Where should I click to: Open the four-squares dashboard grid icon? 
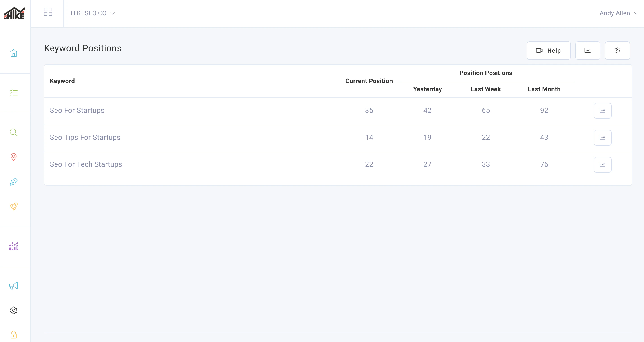tap(48, 12)
